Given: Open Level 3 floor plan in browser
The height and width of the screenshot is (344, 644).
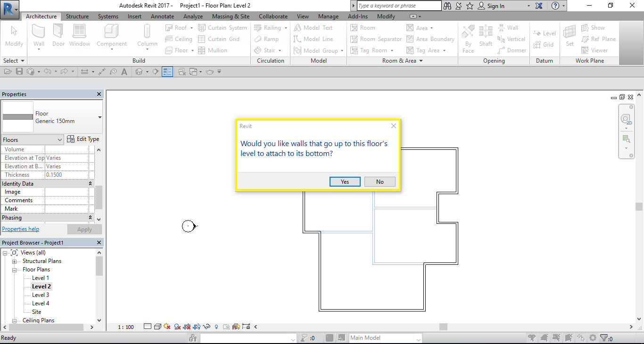Looking at the screenshot, I should (41, 295).
